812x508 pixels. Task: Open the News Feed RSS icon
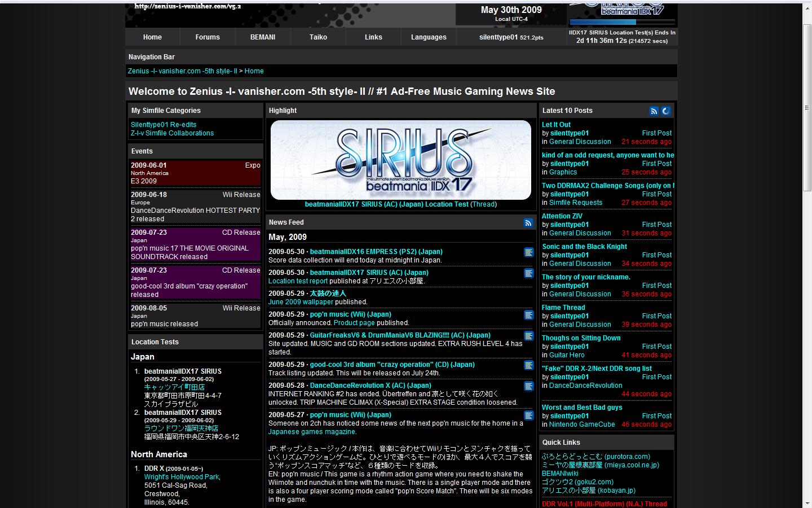[x=528, y=223]
